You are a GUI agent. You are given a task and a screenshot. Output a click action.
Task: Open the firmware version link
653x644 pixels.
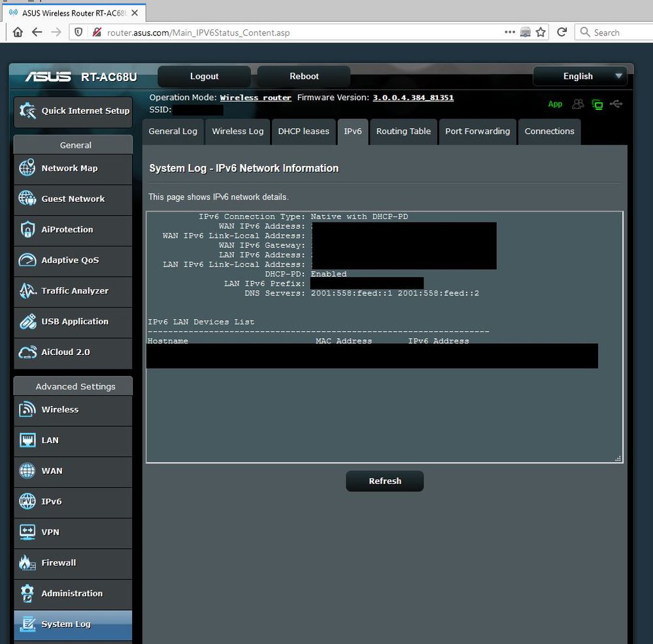coord(412,97)
